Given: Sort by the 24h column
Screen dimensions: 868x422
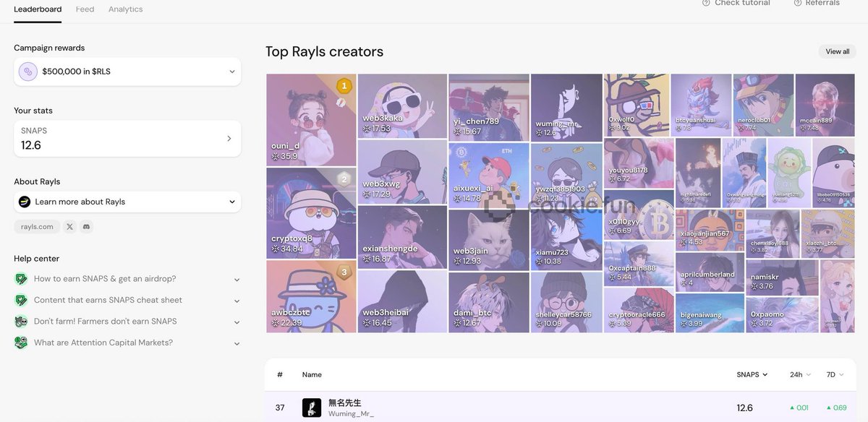Looking at the screenshot, I should pyautogui.click(x=800, y=375).
